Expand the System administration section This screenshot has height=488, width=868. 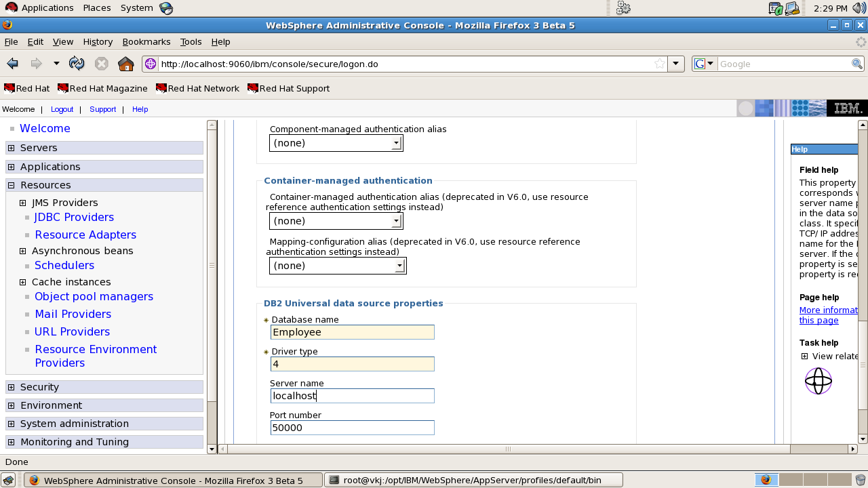click(11, 424)
